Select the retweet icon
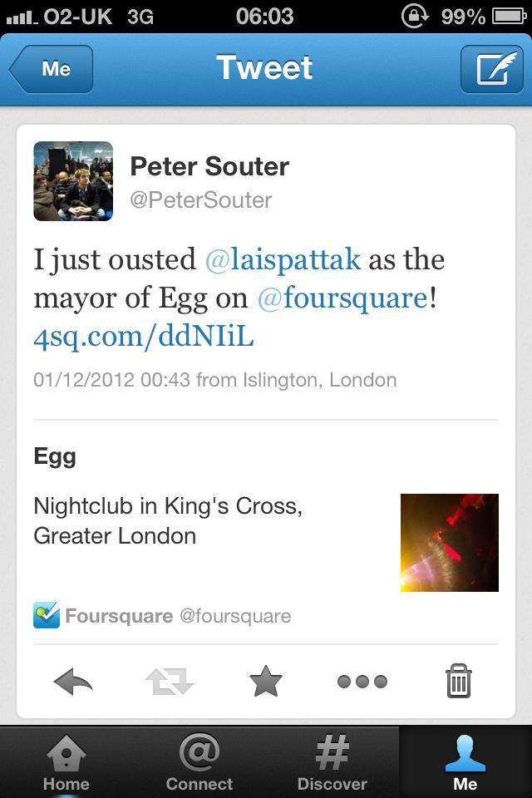The height and width of the screenshot is (798, 532). (x=170, y=681)
